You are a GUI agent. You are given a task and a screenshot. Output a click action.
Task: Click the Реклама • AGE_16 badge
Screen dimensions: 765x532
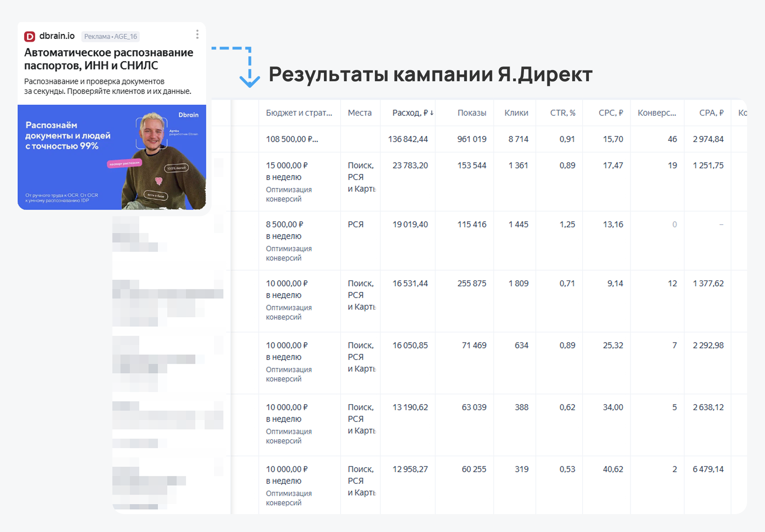click(x=110, y=36)
